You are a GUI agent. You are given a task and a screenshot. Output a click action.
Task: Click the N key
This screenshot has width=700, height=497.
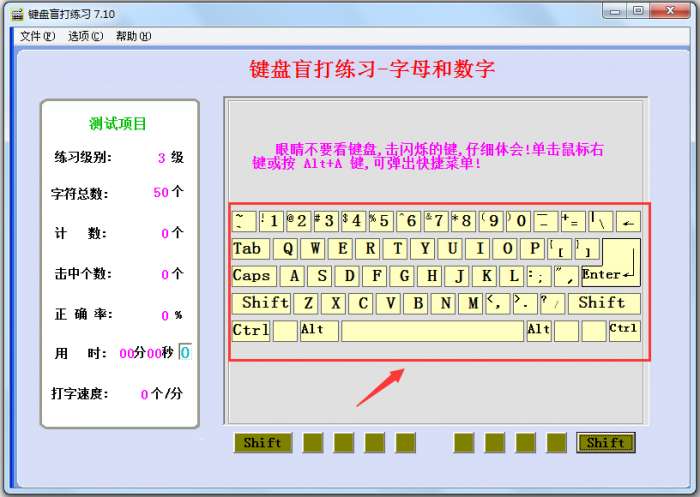coord(445,304)
